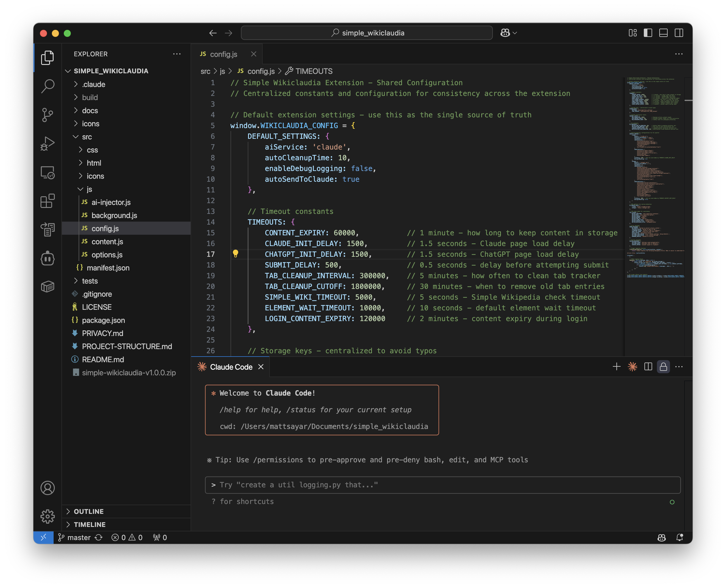Click the Claude Code prompt input
The height and width of the screenshot is (588, 726).
click(x=443, y=485)
